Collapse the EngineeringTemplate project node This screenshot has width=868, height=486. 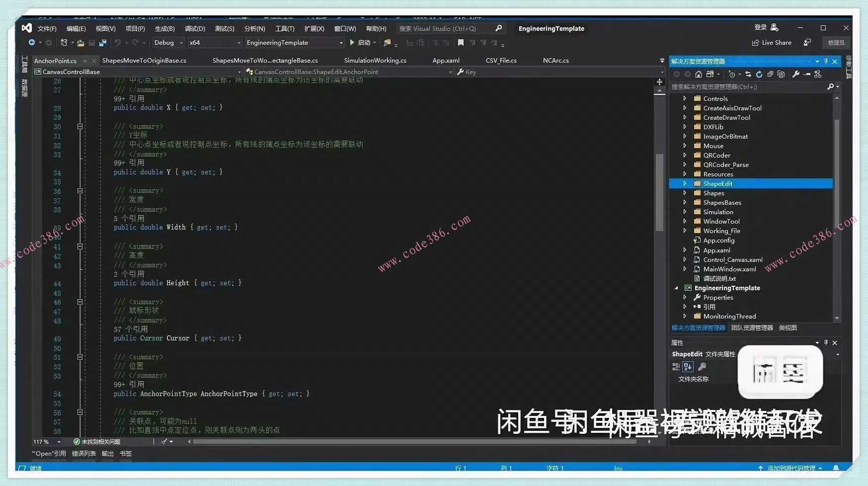click(x=676, y=288)
